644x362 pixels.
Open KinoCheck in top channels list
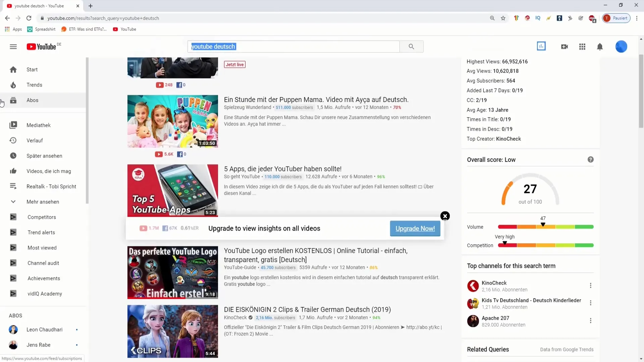click(494, 283)
